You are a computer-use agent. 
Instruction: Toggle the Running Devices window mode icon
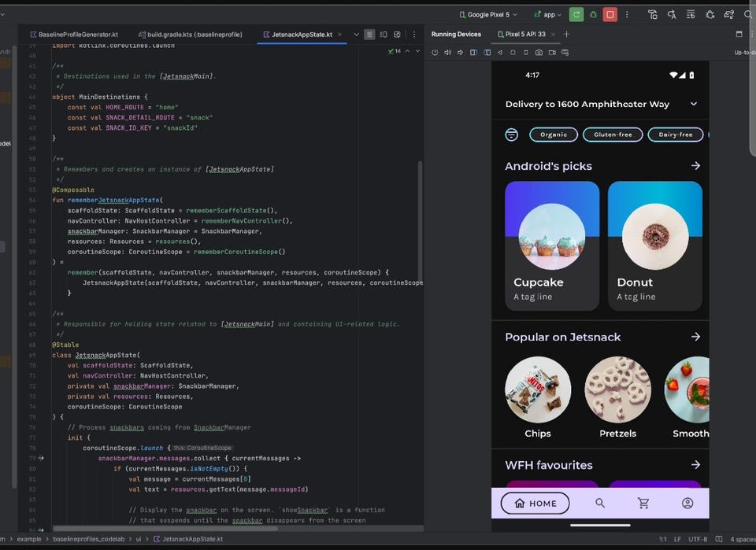[739, 34]
